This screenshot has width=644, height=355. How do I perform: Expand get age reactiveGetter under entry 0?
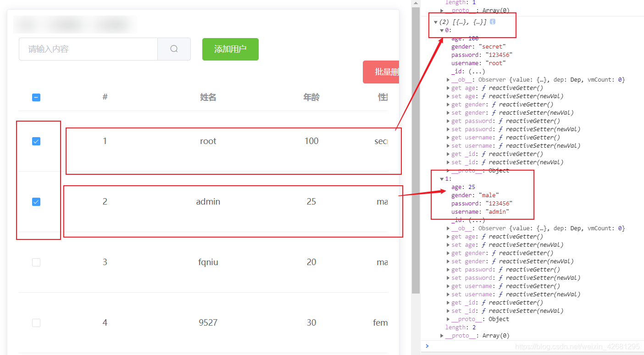click(448, 88)
